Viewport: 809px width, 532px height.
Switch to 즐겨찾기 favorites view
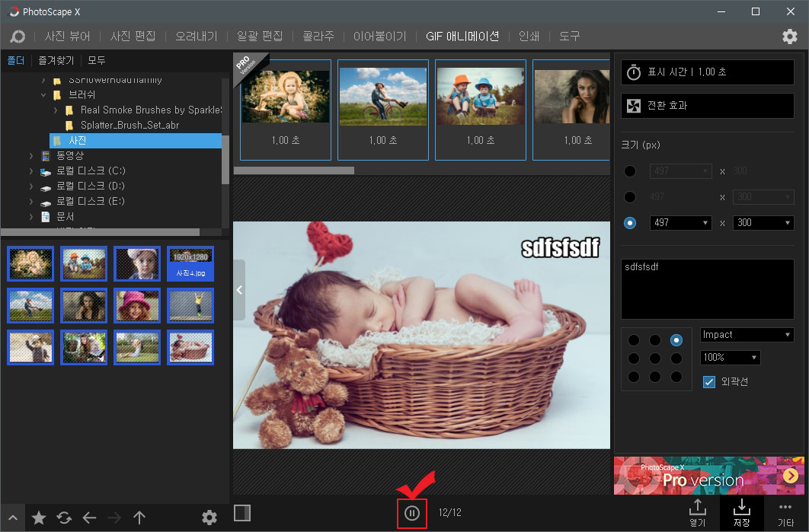point(56,60)
